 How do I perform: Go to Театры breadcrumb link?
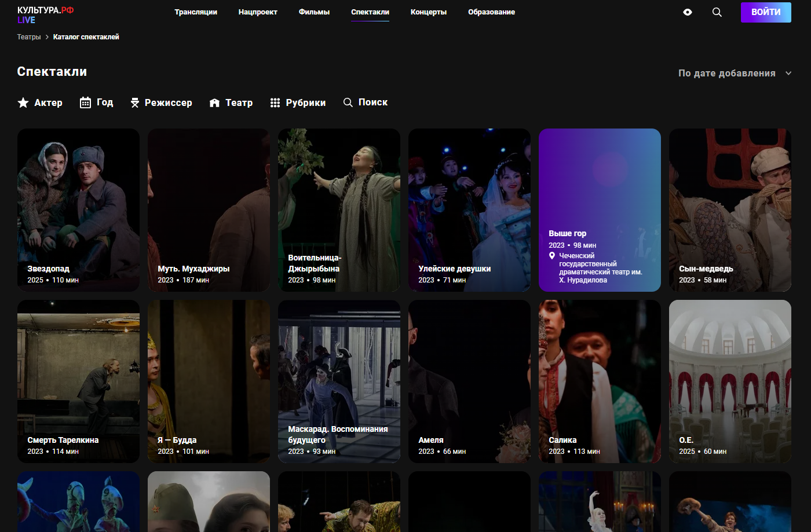click(x=29, y=37)
